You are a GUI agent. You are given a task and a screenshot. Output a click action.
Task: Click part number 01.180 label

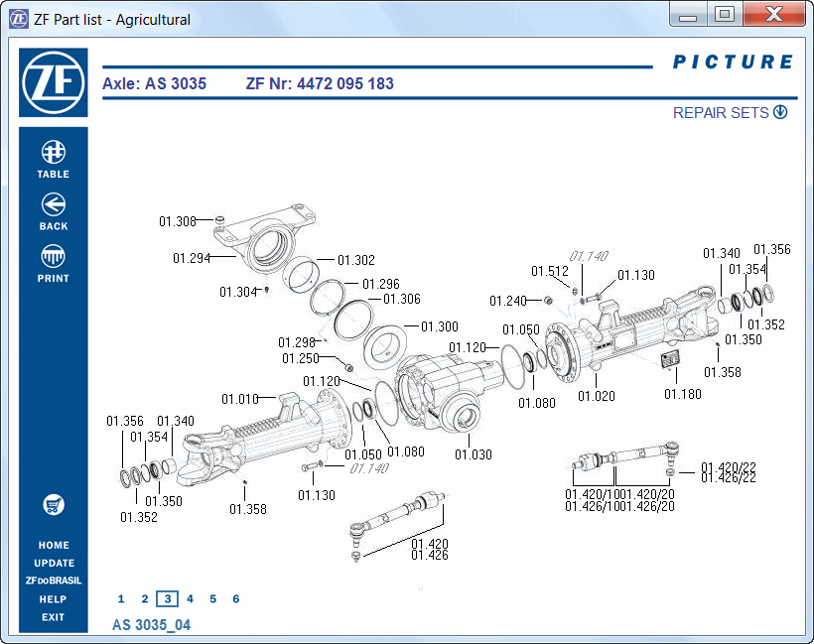point(682,395)
